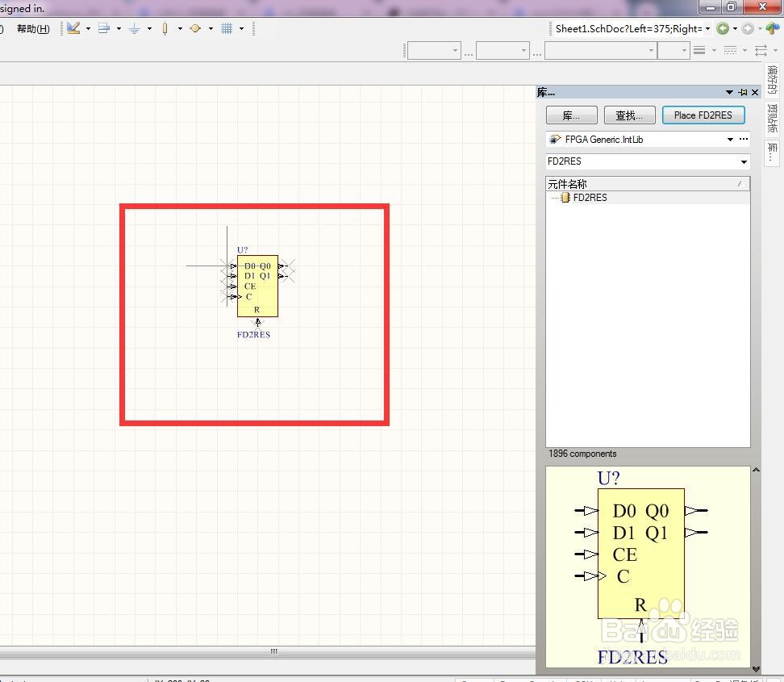Screen dimensions: 784x682
Task: Expand the simulation sources dropdown arrow
Action: [x=211, y=28]
